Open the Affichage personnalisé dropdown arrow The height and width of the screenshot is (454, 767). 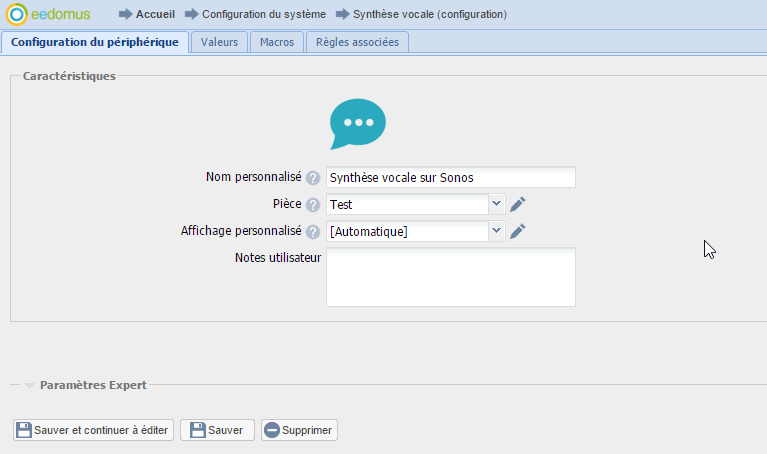pyautogui.click(x=497, y=231)
